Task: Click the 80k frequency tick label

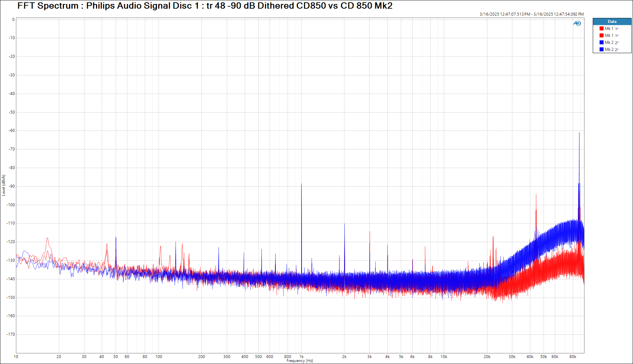Action: tap(573, 357)
